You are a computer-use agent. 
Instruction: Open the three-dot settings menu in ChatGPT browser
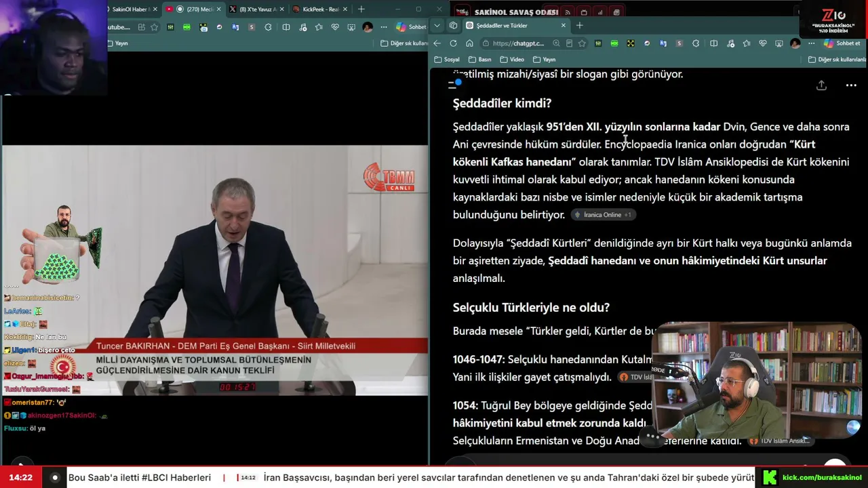pyautogui.click(x=811, y=43)
